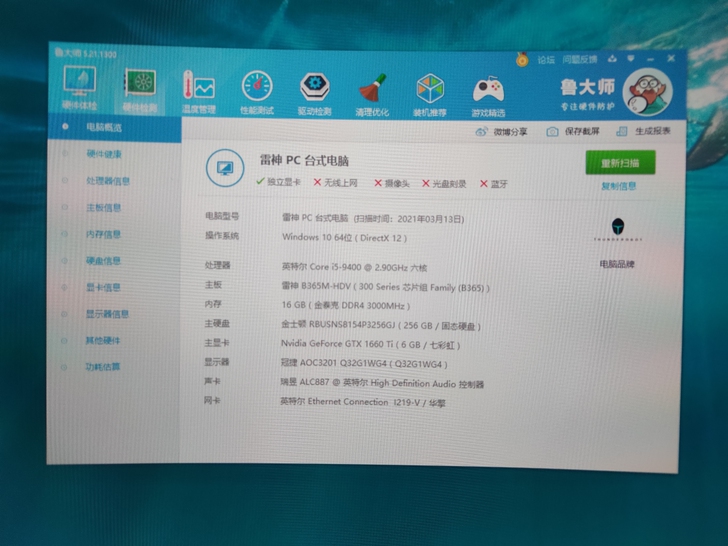Click the RBUSNS8154P3256GJ disk value
The height and width of the screenshot is (546, 728).
pos(381,325)
